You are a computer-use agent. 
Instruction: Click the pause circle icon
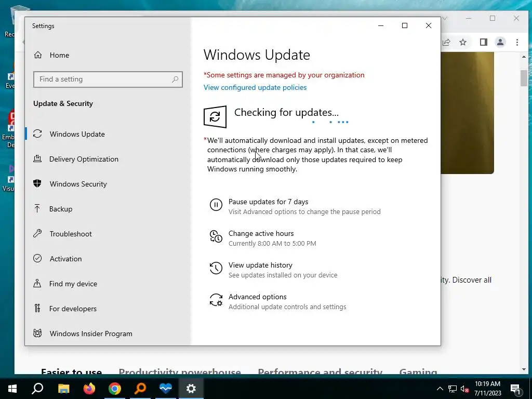tap(216, 205)
